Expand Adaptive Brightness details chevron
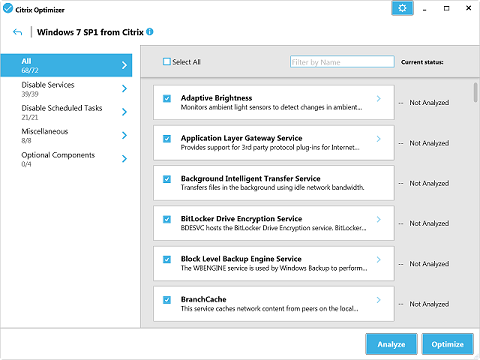 [x=379, y=98]
